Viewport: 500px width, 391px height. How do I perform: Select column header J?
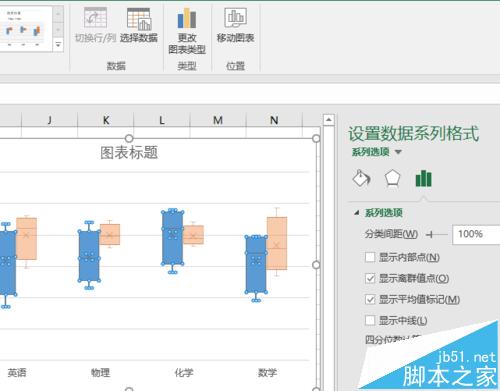(50, 120)
